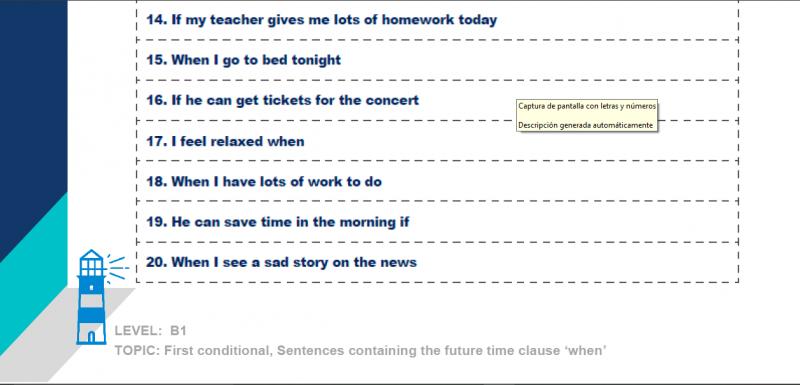The image size is (800, 385).
Task: Click blank answer space after sentence 19
Action: (571, 222)
